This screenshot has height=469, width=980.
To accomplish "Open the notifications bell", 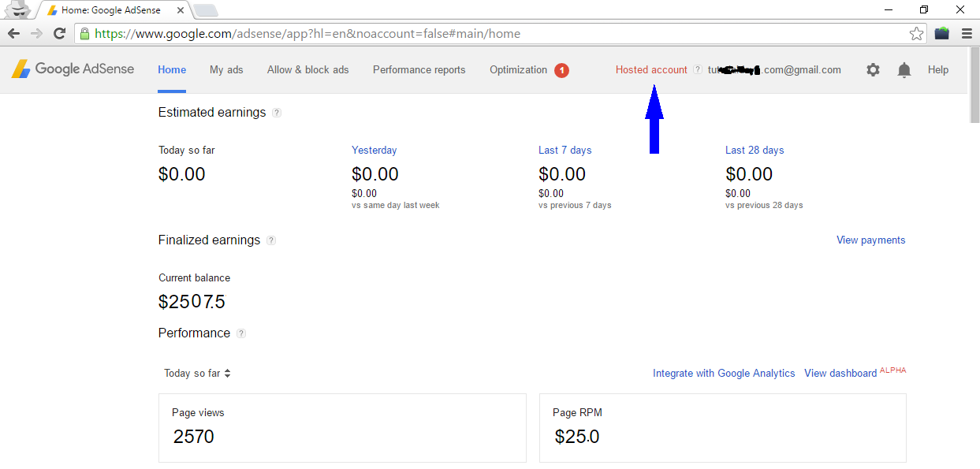I will (x=904, y=70).
